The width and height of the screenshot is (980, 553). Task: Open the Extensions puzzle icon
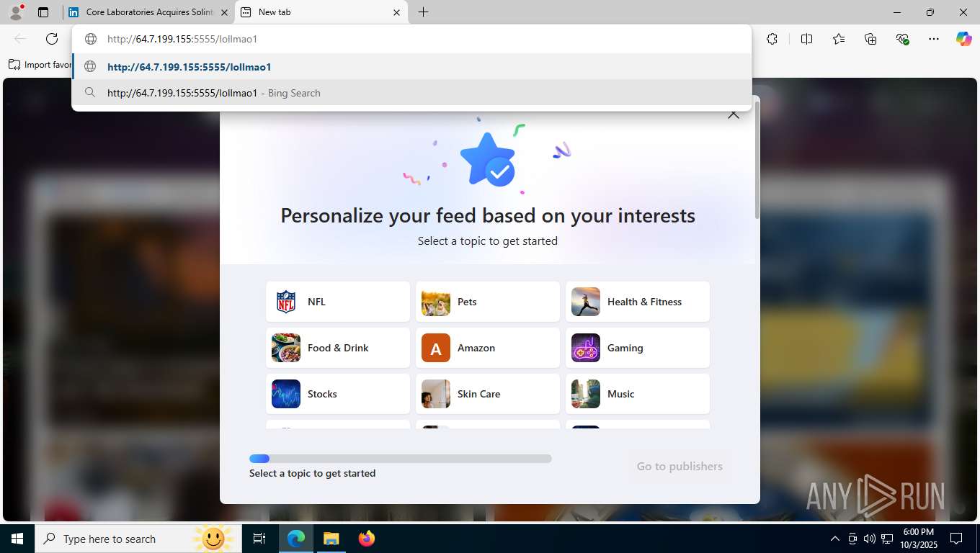(772, 39)
